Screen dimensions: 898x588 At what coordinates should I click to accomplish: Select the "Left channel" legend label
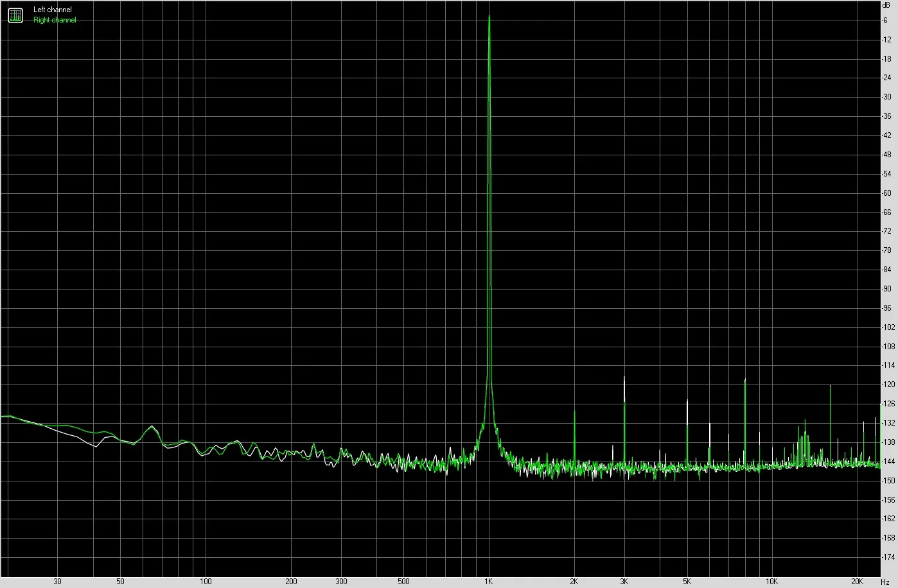pyautogui.click(x=53, y=10)
